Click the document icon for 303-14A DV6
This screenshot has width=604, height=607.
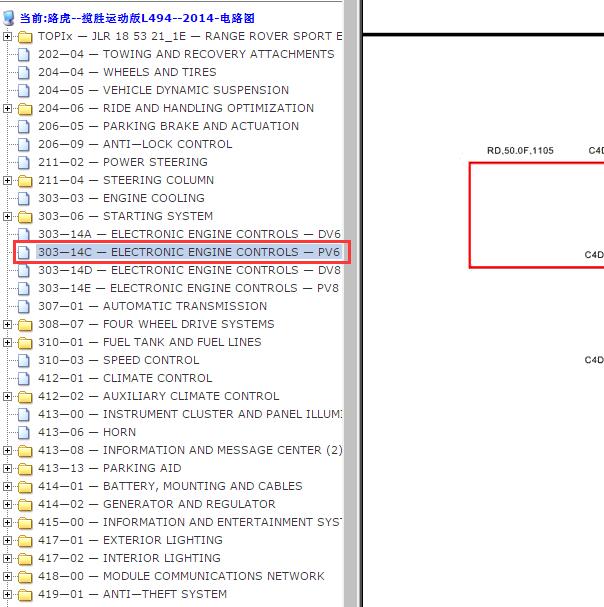(x=24, y=235)
